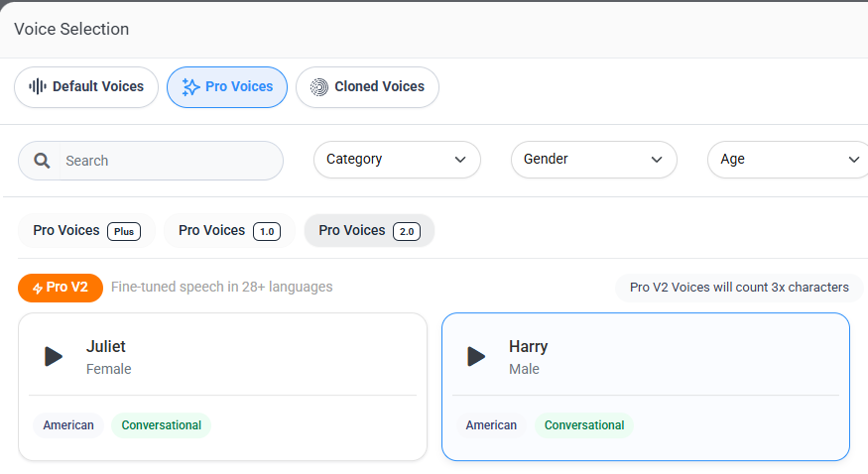
Task: Open the Category dropdown
Action: [397, 160]
